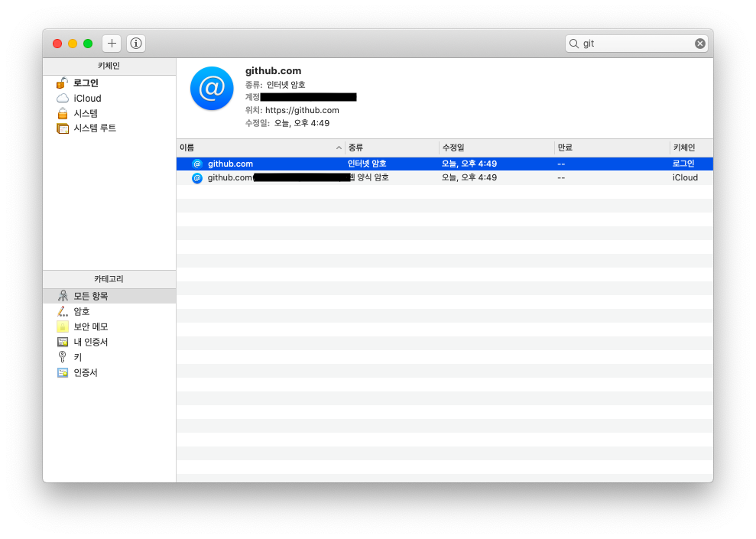Zoom the window with green button
Image resolution: width=756 pixels, height=539 pixels.
click(x=88, y=44)
